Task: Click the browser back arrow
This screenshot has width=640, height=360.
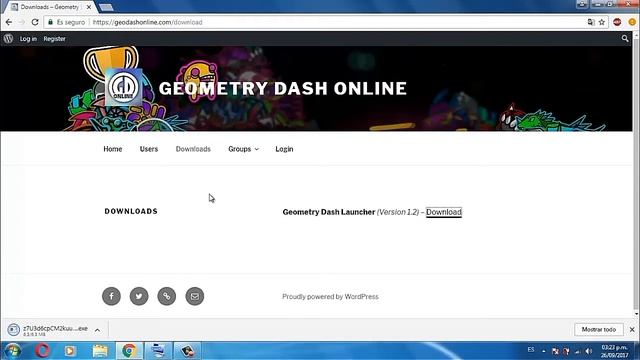Action: point(9,22)
